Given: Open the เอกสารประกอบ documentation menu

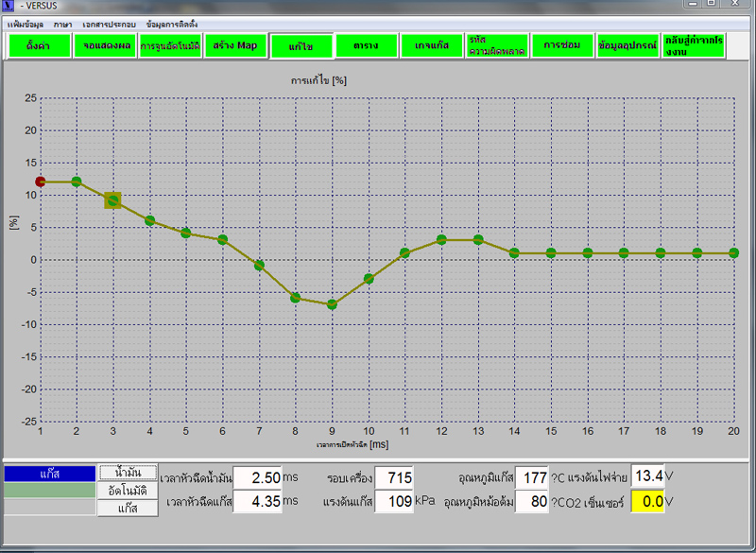Looking at the screenshot, I should pos(109,25).
